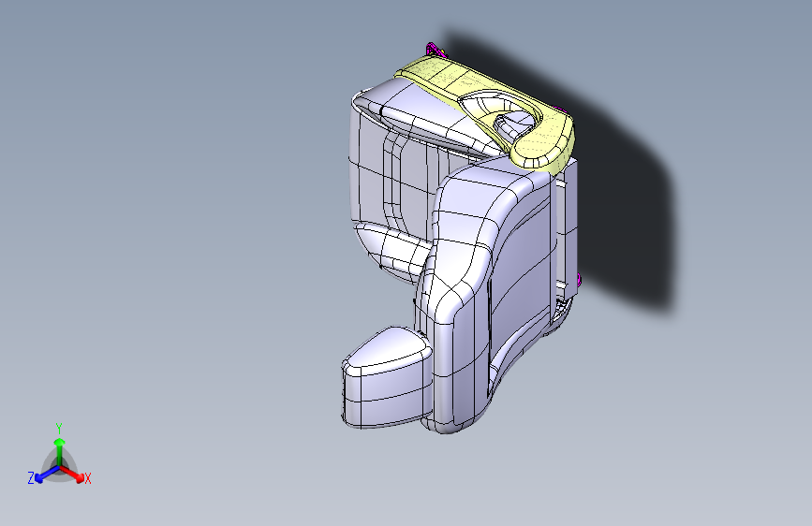
Task: Click the red X axis of the triad
Action: tap(72, 474)
